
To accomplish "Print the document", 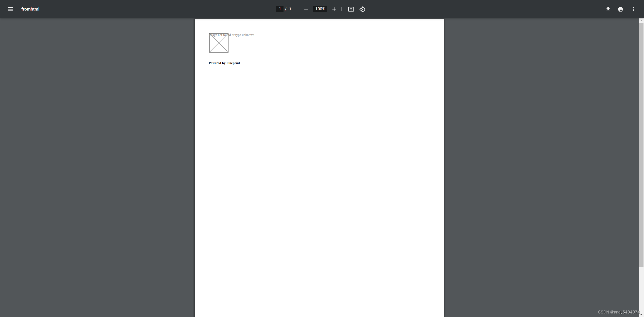I will 621,9.
